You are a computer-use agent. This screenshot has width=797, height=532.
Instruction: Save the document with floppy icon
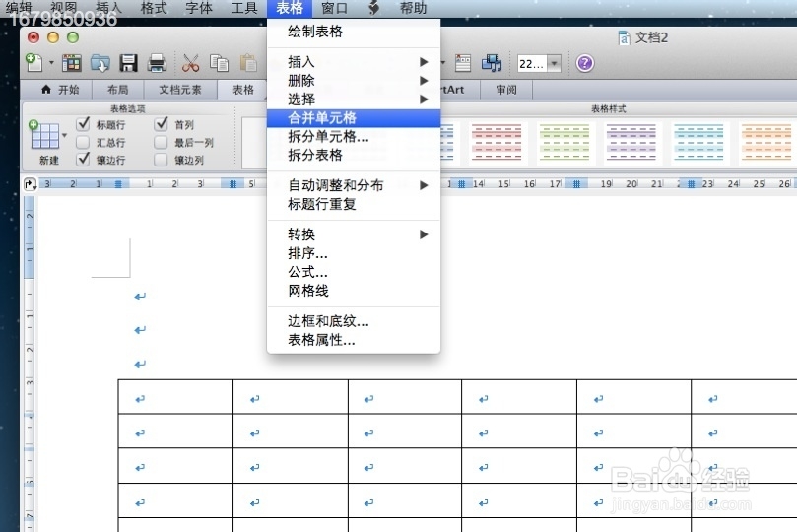(128, 63)
